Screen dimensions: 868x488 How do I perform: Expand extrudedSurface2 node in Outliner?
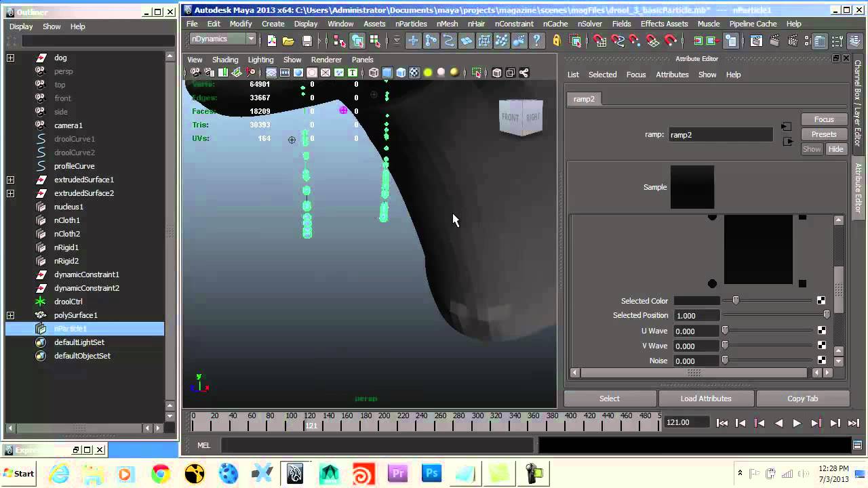[10, 193]
